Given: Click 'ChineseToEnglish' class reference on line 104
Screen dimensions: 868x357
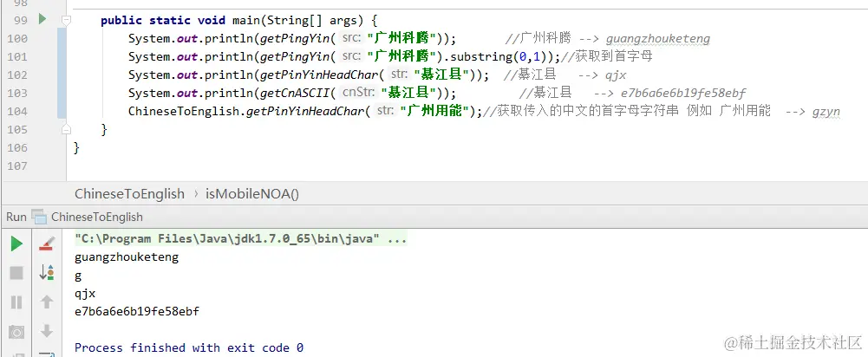Looking at the screenshot, I should click(184, 111).
